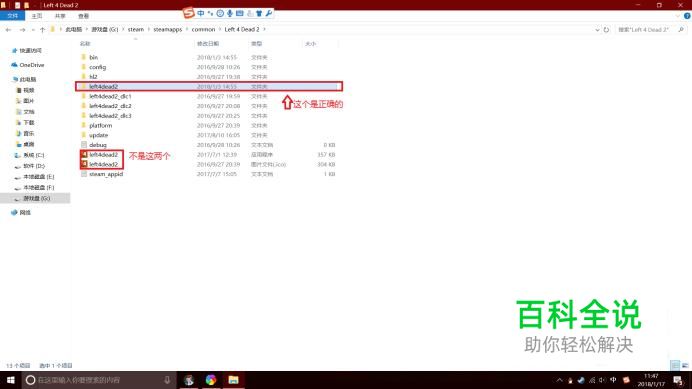Click the Forward navigation arrow

pyautogui.click(x=22, y=30)
